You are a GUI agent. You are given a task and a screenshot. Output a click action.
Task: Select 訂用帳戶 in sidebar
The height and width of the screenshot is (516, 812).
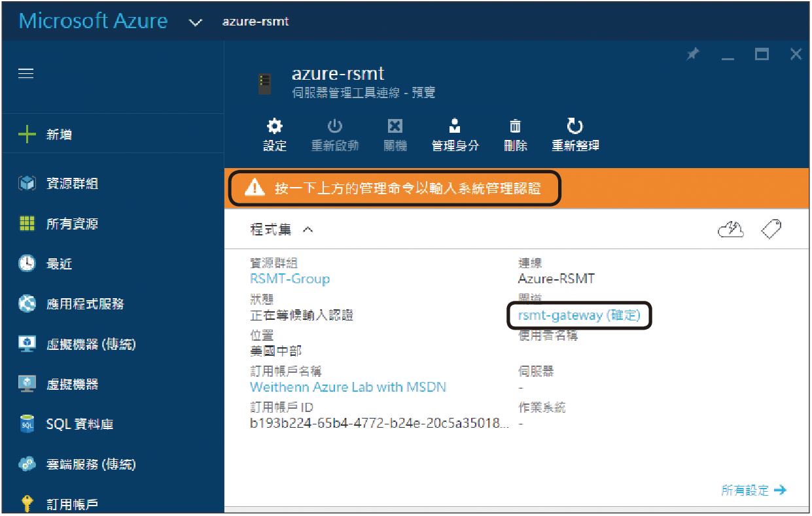pos(72,504)
